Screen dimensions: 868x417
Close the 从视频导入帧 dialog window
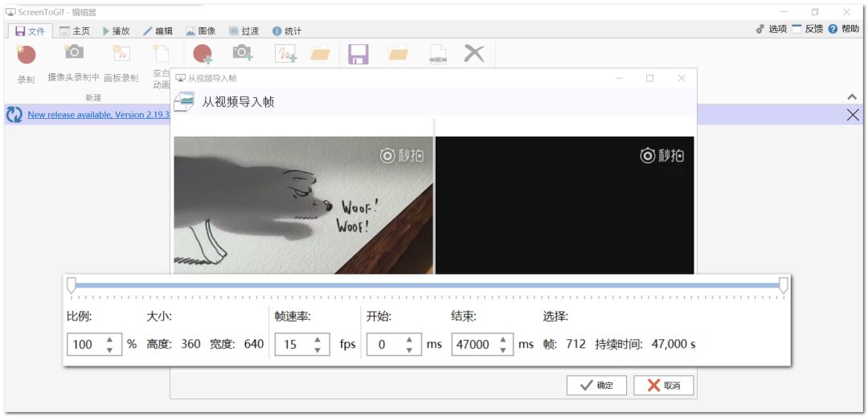[682, 78]
